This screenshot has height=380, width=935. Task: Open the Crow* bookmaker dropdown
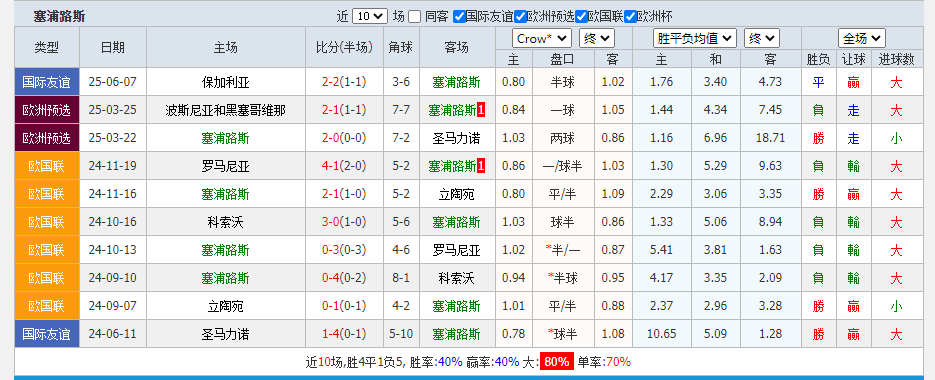tap(541, 39)
